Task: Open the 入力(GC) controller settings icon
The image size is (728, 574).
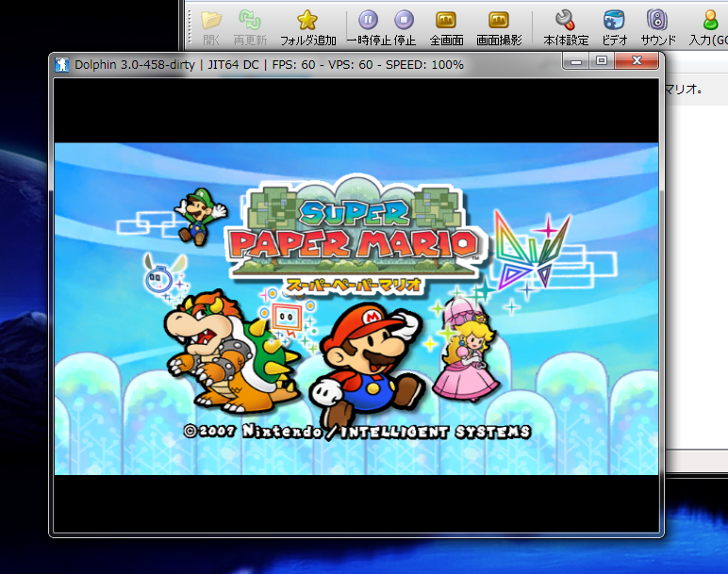Action: click(710, 21)
